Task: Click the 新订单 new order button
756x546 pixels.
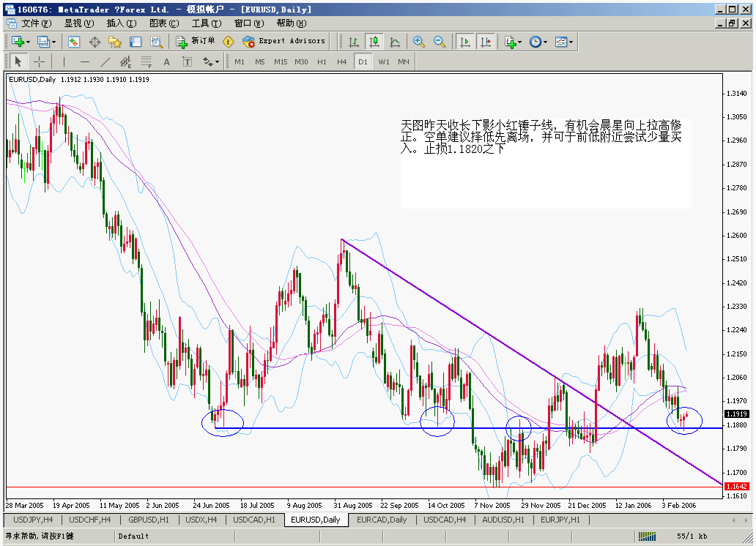Action: pos(196,42)
